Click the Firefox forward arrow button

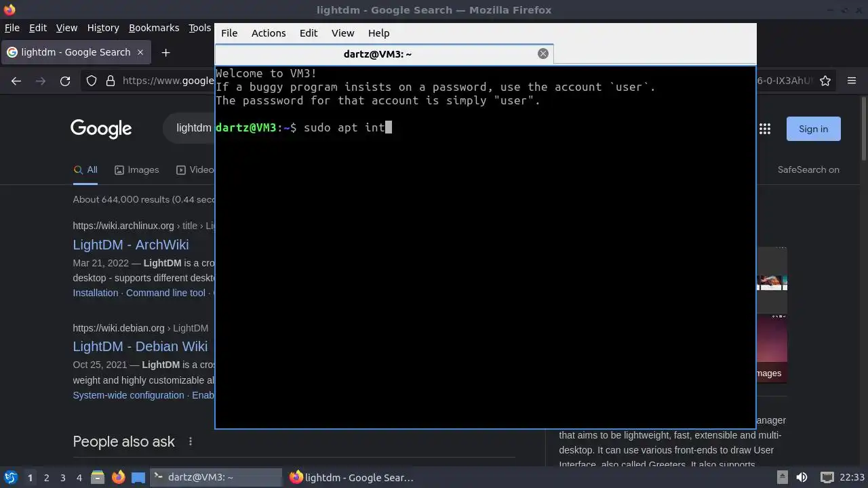click(x=41, y=81)
